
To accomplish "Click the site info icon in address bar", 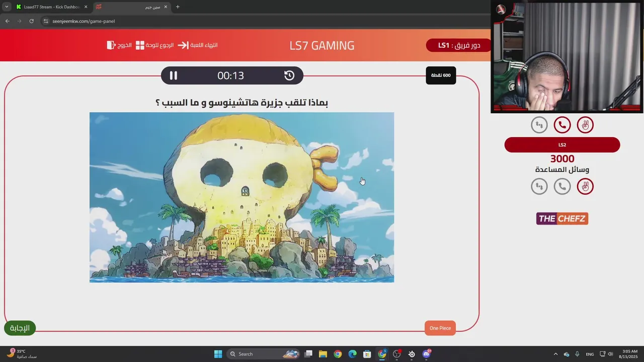I will coord(46,21).
